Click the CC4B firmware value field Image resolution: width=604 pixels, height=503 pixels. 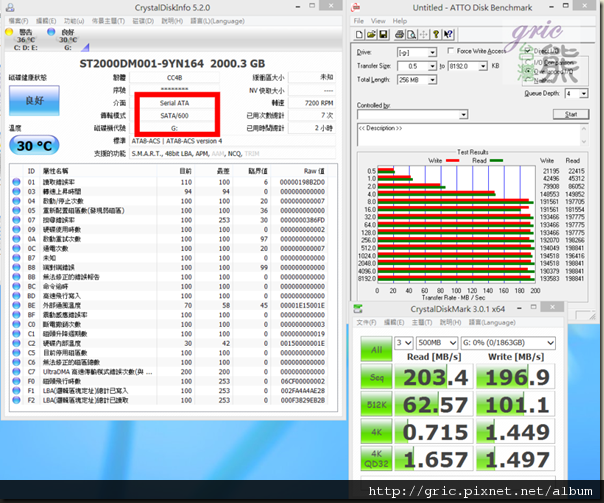pyautogui.click(x=174, y=77)
